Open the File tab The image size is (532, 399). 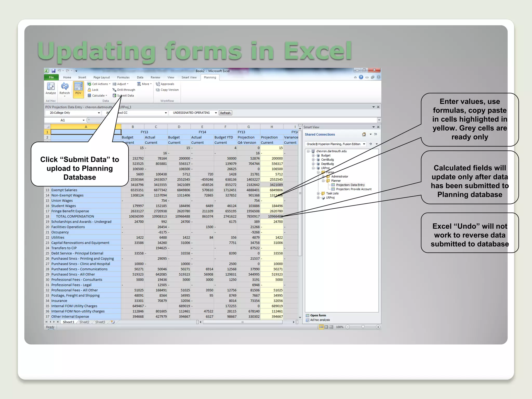click(x=51, y=77)
